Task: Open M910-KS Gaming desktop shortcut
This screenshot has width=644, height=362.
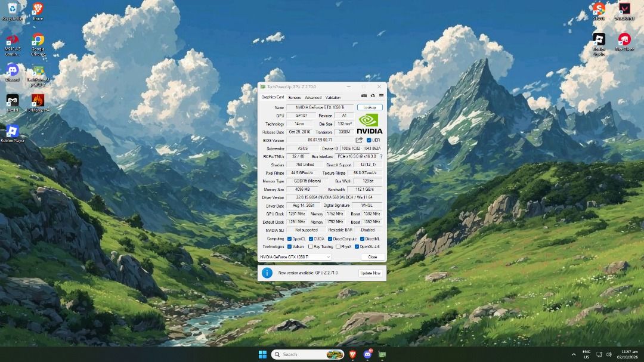Action: 13,45
